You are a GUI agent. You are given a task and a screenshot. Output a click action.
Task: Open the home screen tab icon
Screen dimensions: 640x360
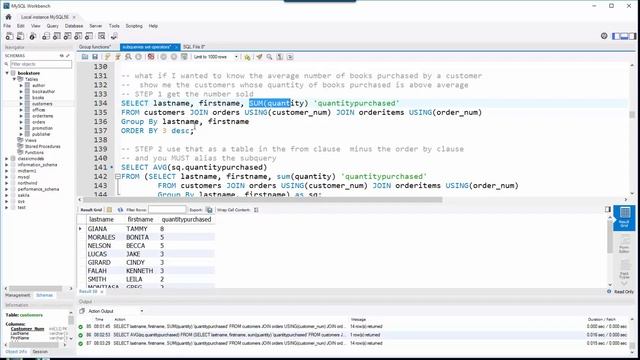click(9, 17)
